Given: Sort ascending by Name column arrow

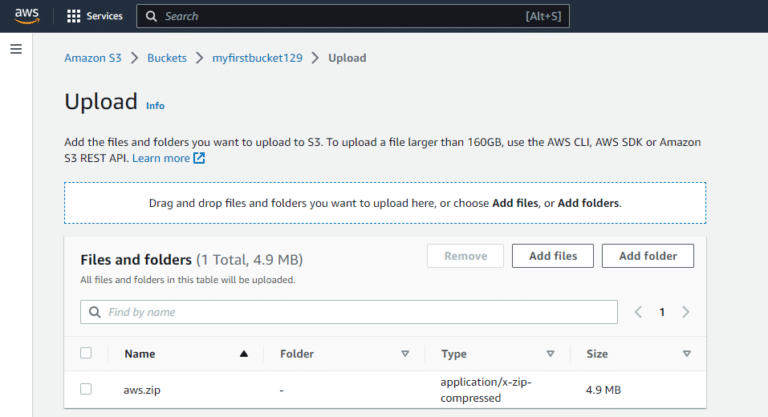Looking at the screenshot, I should click(x=243, y=353).
